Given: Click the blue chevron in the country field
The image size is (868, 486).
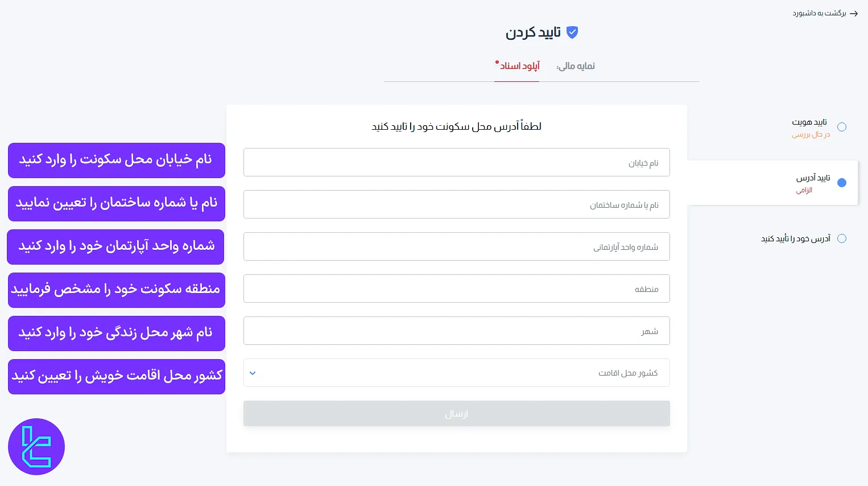Looking at the screenshot, I should pyautogui.click(x=253, y=373).
